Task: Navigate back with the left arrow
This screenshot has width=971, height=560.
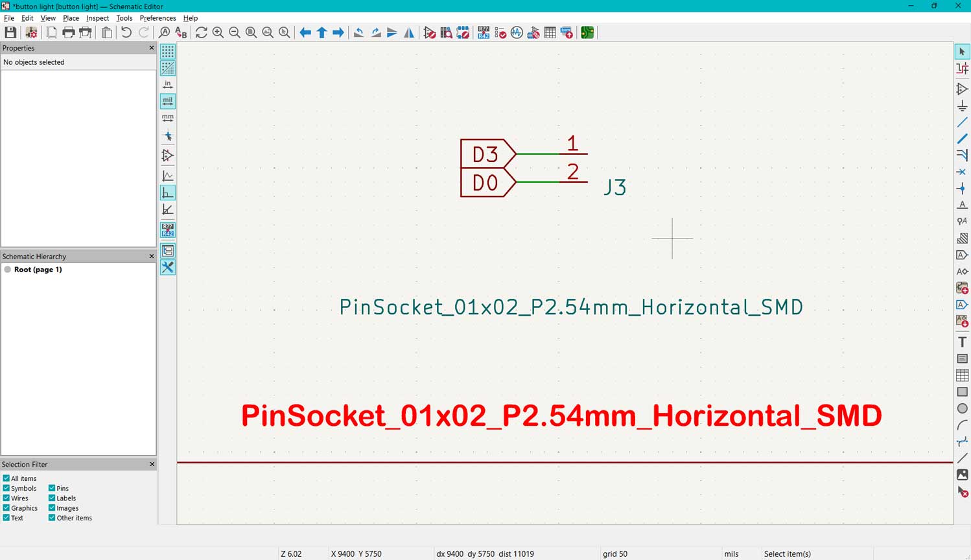Action: point(305,32)
